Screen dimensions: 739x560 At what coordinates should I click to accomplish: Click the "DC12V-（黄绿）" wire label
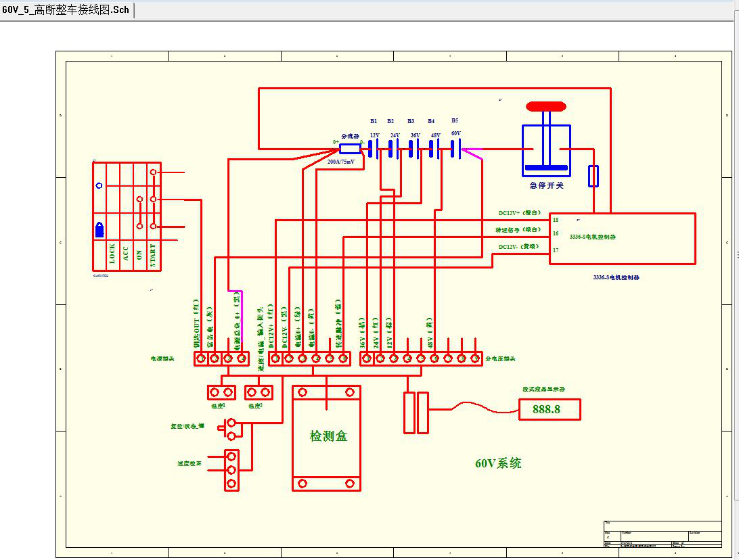click(x=518, y=247)
